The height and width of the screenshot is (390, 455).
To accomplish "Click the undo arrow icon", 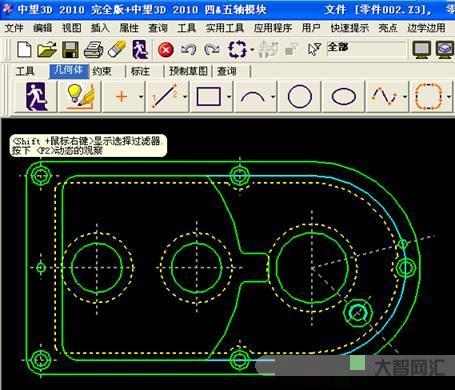I will click(188, 50).
